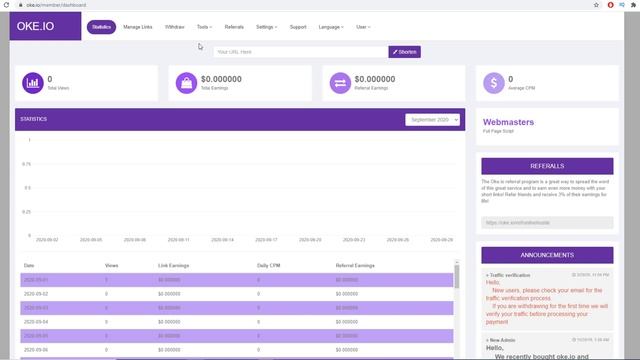Screen dimensions: 640x360
Task: Click the ANNOUNCEMENTS header
Action: coord(547,255)
